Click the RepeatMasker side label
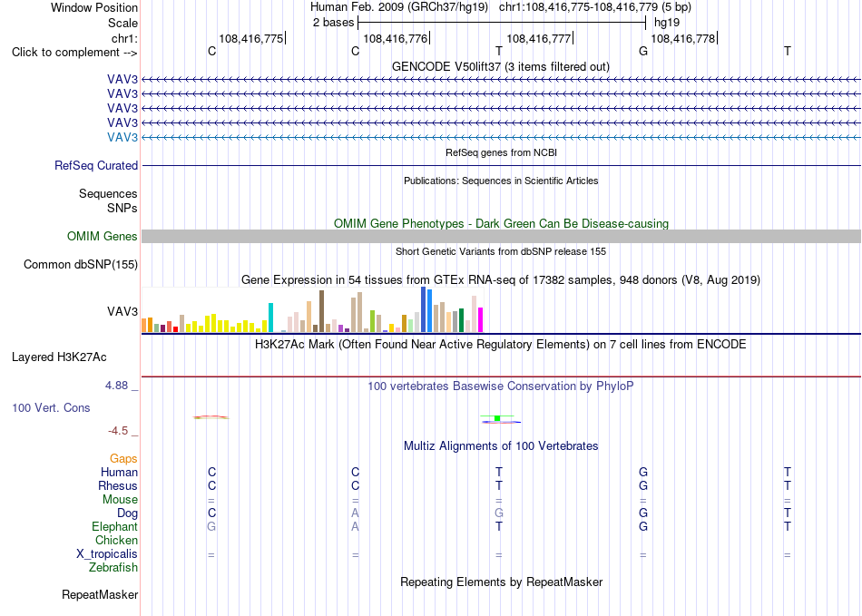The width and height of the screenshot is (862, 616). click(x=100, y=594)
